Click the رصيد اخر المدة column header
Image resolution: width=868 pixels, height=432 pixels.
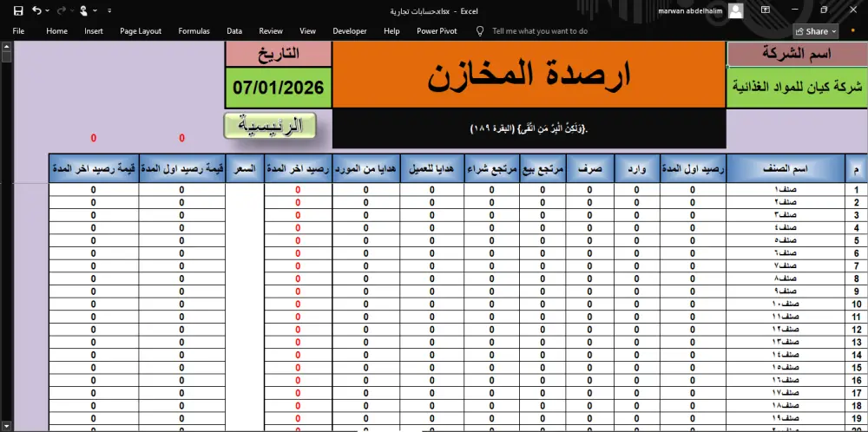[x=298, y=168]
